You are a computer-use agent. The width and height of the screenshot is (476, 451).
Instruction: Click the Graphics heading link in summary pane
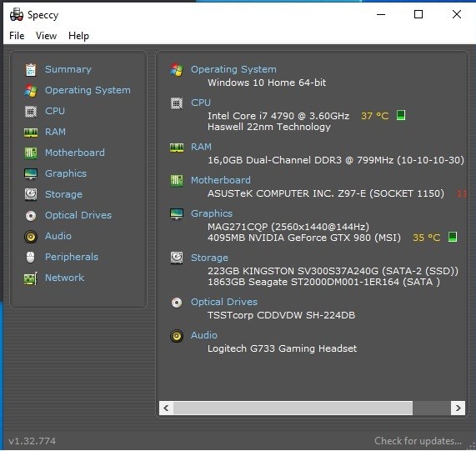(x=212, y=213)
